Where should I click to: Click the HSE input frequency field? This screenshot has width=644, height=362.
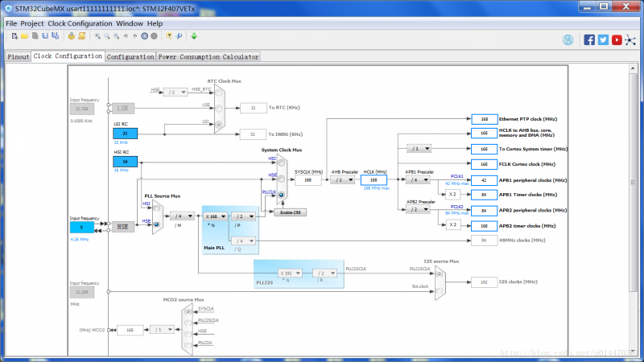click(x=81, y=227)
